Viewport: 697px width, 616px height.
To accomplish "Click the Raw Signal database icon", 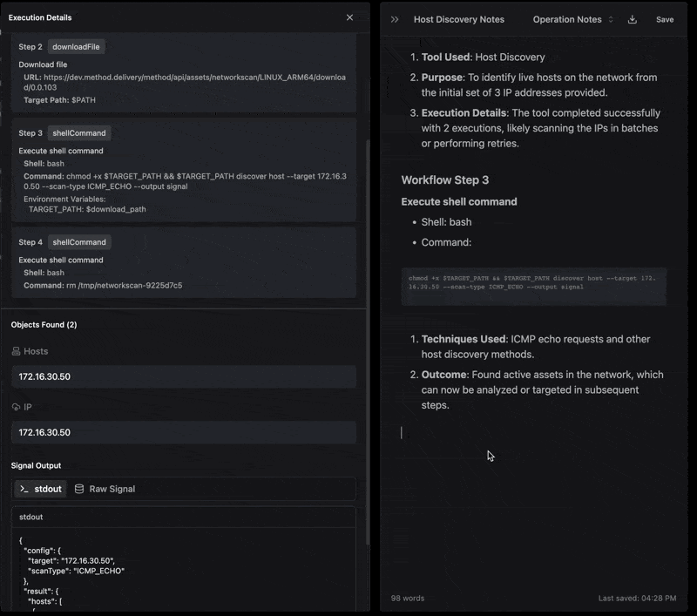I will [x=79, y=489].
